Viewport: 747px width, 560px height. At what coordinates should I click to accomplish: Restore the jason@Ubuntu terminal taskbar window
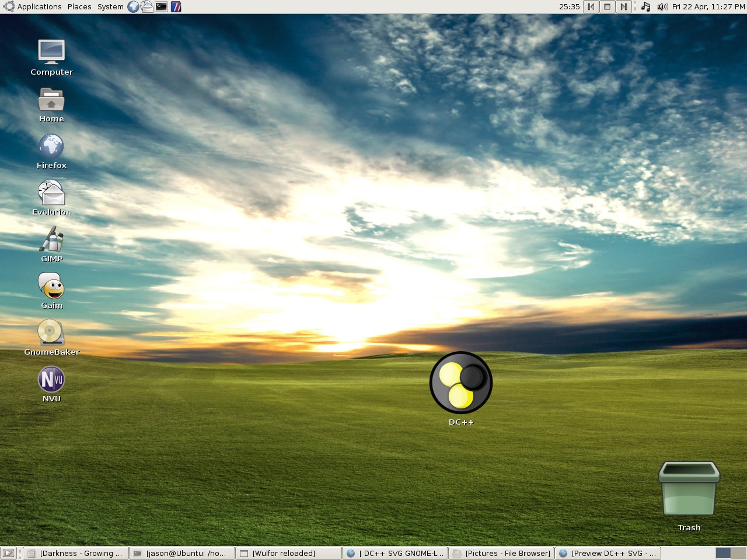tap(181, 554)
